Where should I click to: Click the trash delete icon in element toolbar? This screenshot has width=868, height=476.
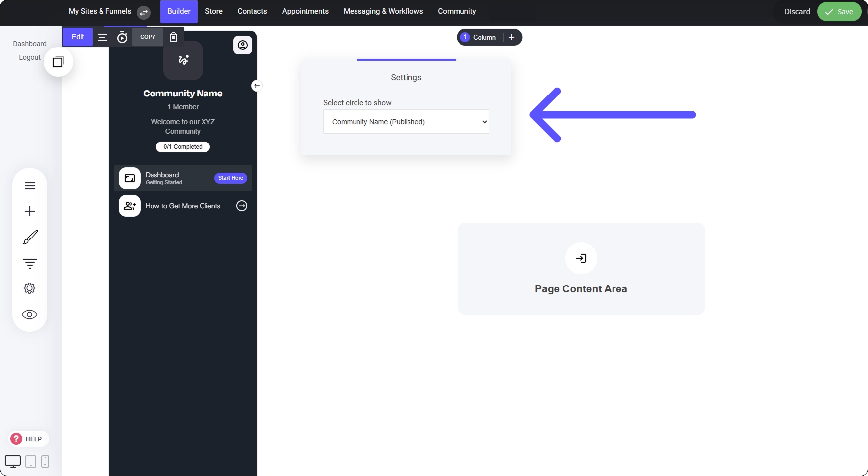pos(173,37)
